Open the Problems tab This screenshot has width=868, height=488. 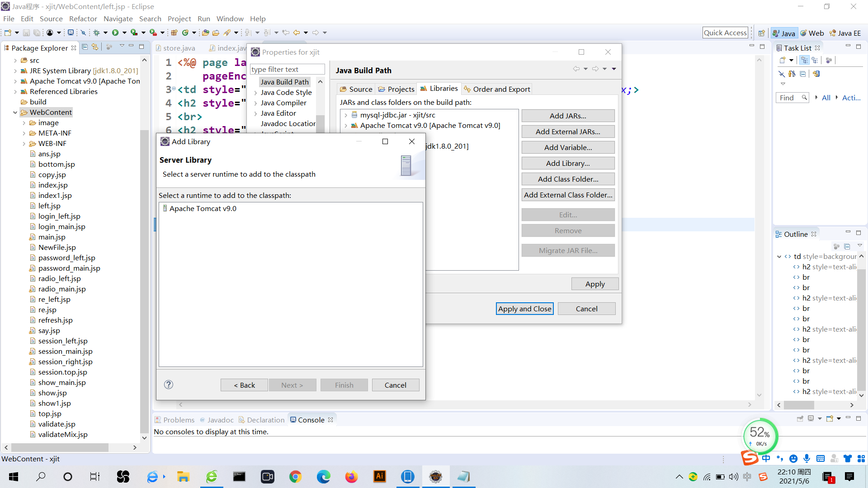(x=175, y=420)
